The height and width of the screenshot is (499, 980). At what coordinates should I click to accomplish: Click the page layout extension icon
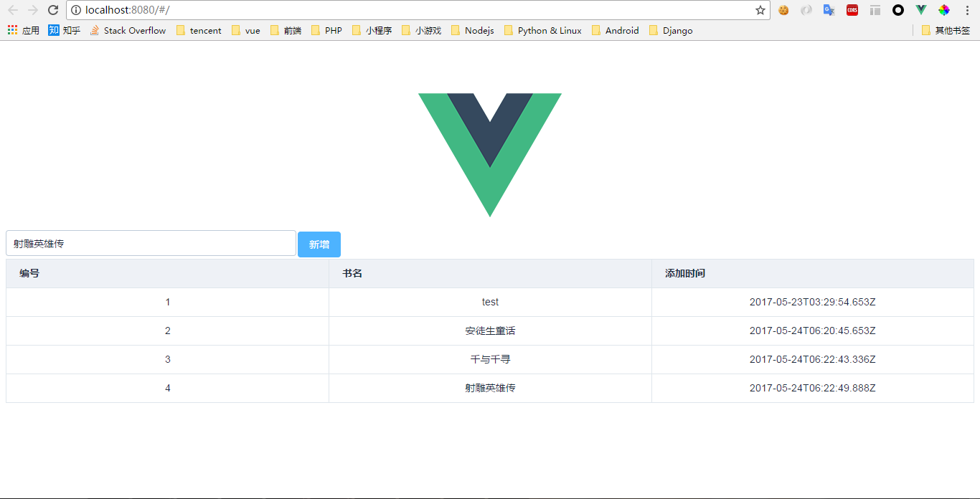click(x=875, y=10)
